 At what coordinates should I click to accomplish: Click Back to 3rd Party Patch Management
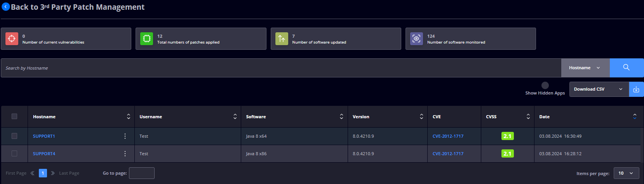pyautogui.click(x=78, y=7)
